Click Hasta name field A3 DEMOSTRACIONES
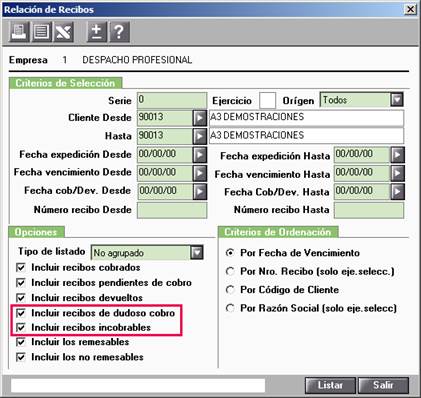 pos(306,136)
